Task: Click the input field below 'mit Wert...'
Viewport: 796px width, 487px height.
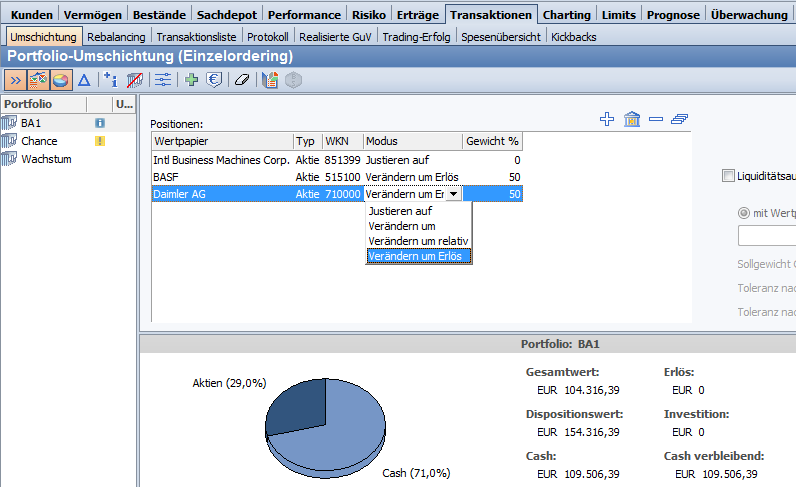Action: 766,236
